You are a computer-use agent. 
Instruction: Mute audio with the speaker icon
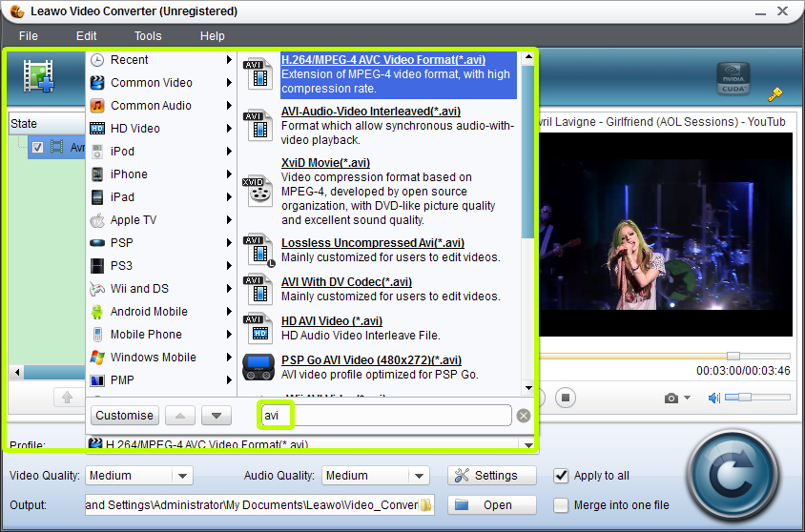point(714,398)
